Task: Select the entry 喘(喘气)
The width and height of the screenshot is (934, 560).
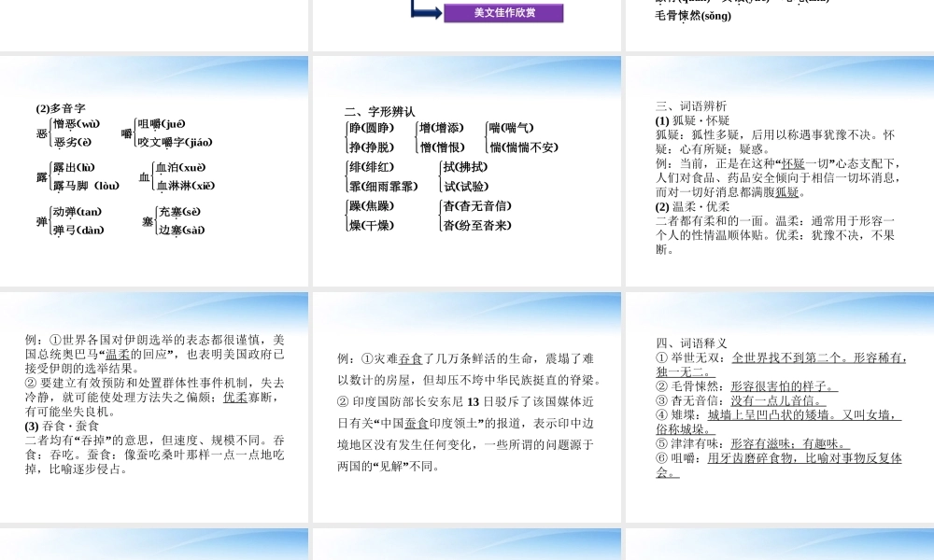Action: point(512,128)
